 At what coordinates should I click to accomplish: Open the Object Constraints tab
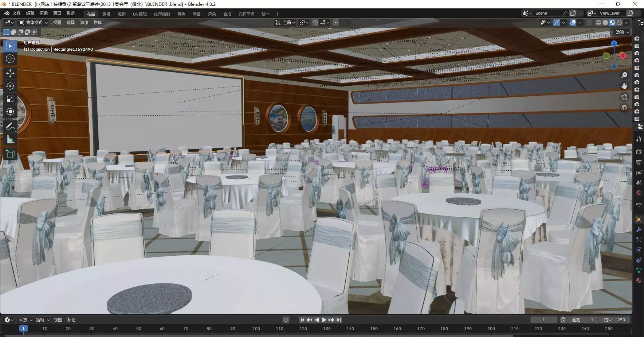[x=639, y=260]
